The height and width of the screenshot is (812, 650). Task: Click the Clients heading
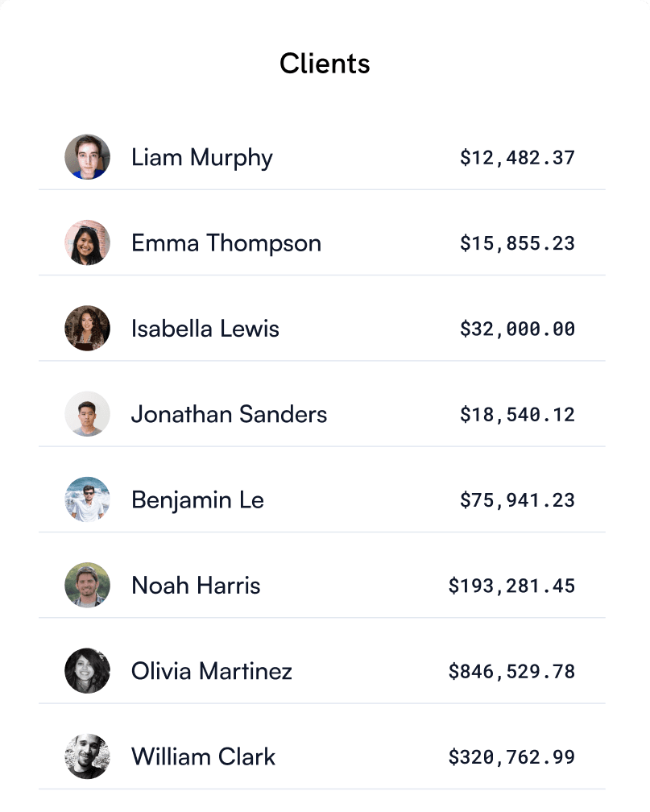click(325, 63)
